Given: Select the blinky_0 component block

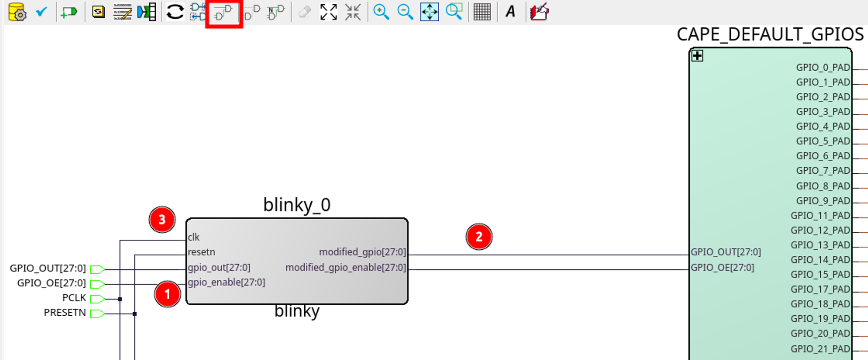Looking at the screenshot, I should click(x=297, y=291).
